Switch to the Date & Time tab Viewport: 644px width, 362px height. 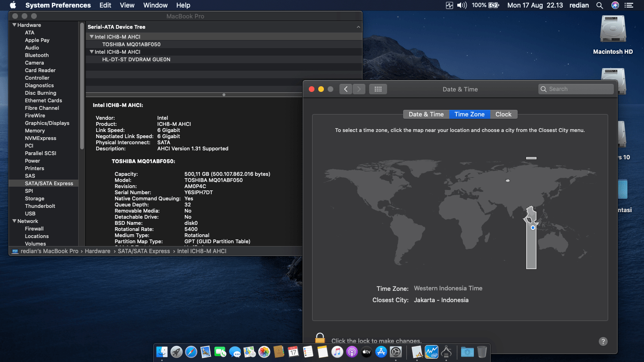tap(426, 114)
